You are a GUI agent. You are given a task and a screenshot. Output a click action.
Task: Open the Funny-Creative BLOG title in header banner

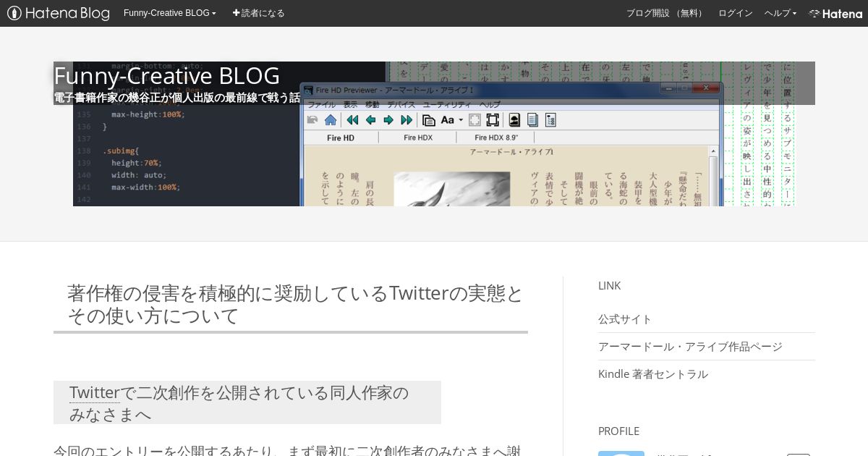coord(166,75)
